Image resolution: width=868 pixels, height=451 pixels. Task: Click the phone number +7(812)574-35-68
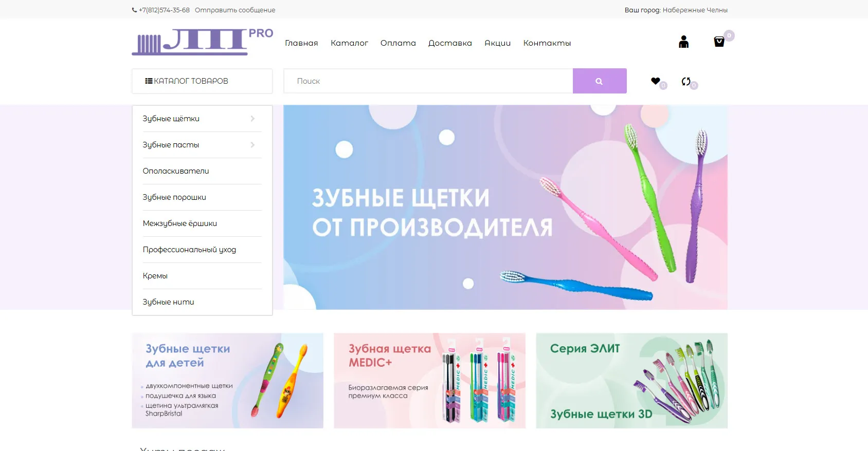[164, 10]
